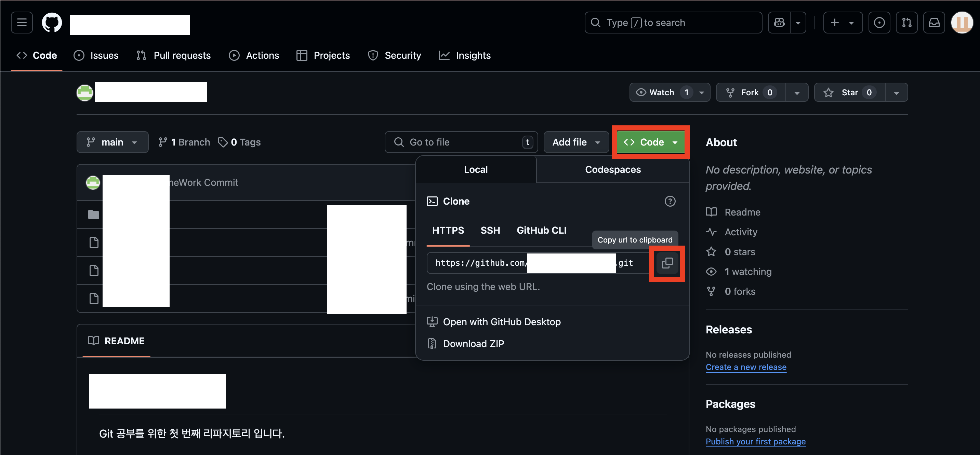
Task: Select the https clone URL text field
Action: point(538,263)
